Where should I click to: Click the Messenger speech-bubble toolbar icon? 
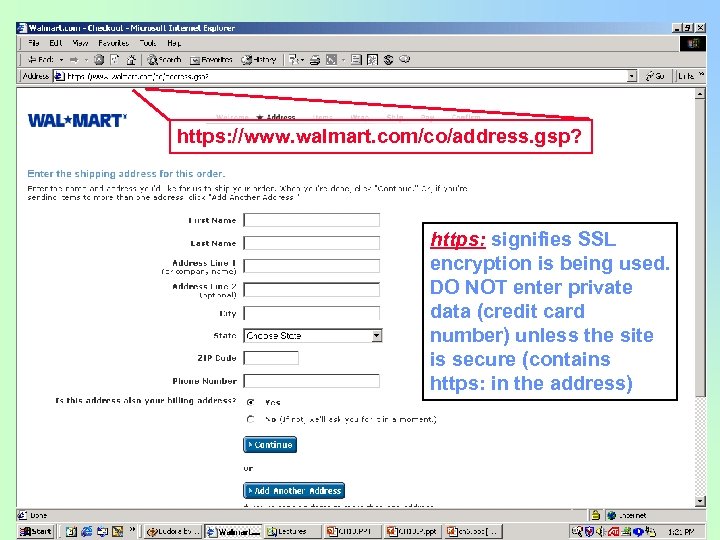click(405, 59)
